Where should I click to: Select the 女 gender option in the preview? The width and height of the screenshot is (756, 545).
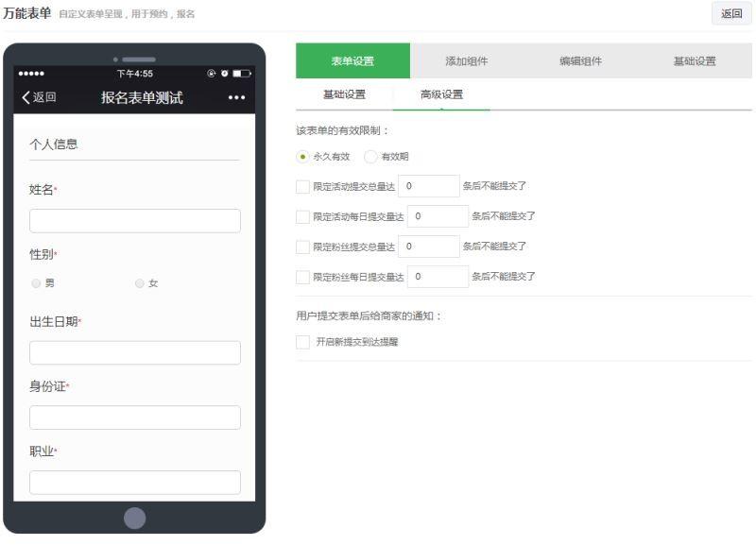(x=138, y=281)
